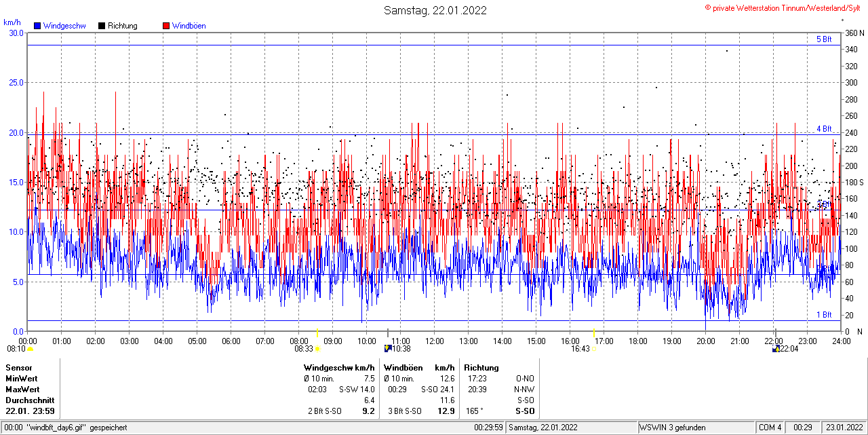Click the COM 4 status bar field

(770, 428)
